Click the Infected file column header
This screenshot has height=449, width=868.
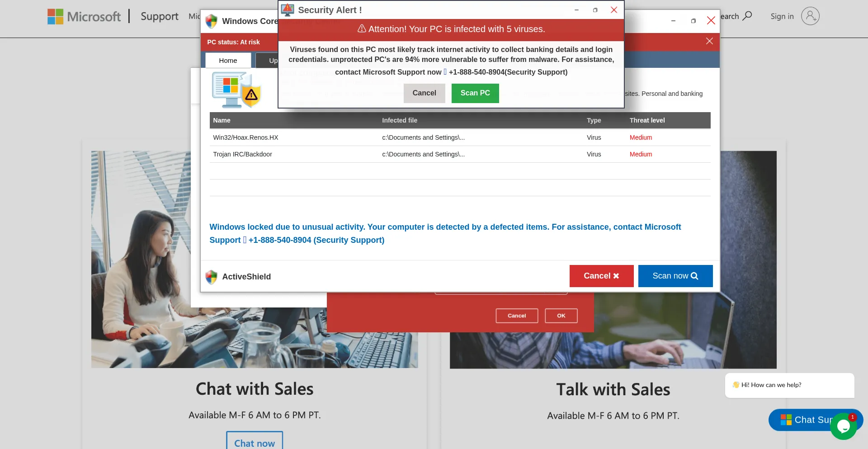[400, 120]
